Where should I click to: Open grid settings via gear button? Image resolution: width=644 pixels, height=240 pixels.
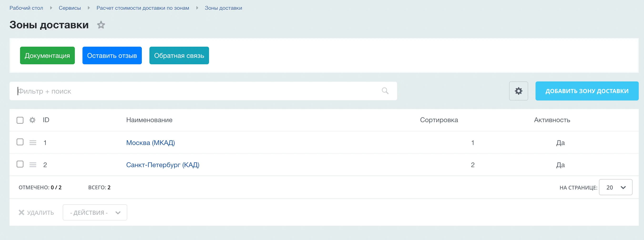(518, 91)
